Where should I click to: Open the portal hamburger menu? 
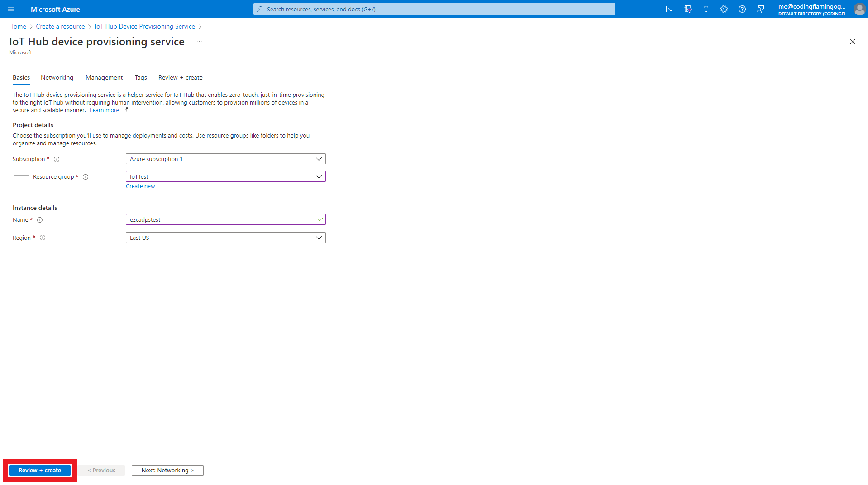[x=11, y=9]
